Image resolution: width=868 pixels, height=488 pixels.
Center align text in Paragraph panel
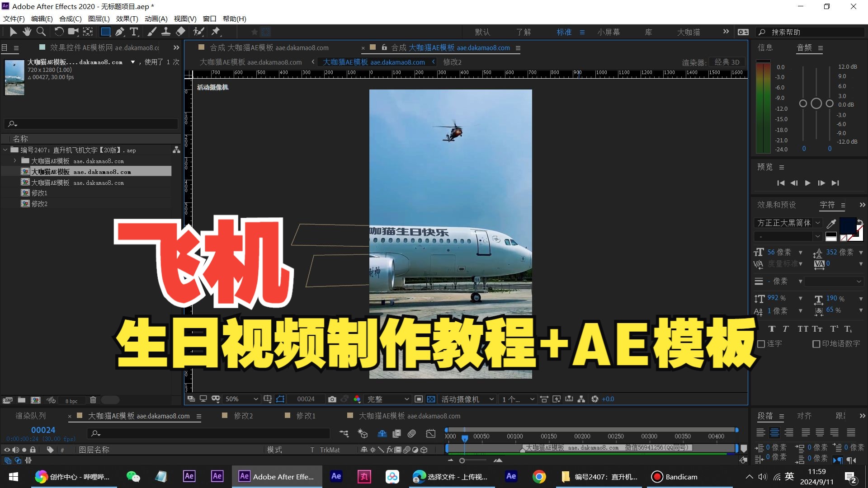click(774, 432)
